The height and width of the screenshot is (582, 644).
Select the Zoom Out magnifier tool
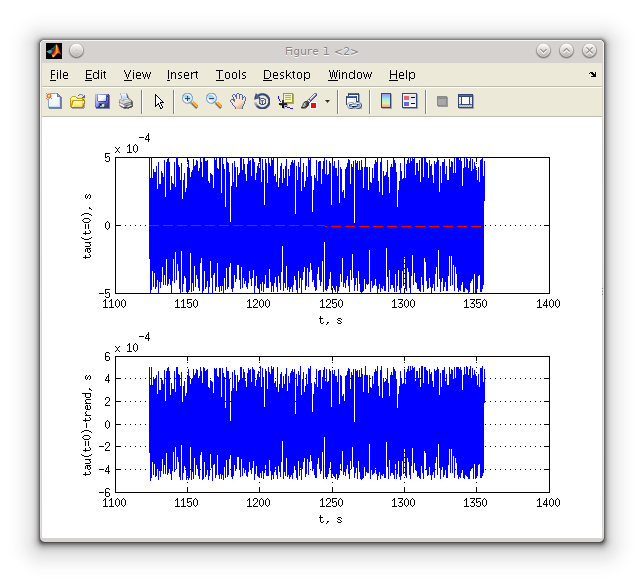213,101
